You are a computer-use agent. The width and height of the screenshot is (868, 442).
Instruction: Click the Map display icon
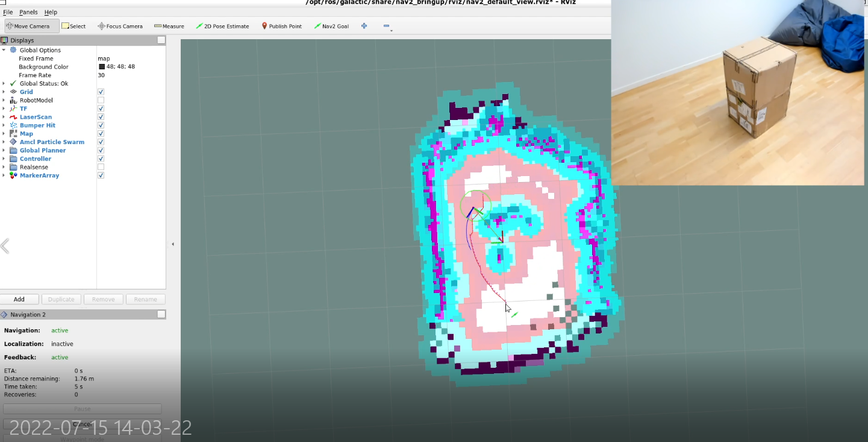[13, 134]
